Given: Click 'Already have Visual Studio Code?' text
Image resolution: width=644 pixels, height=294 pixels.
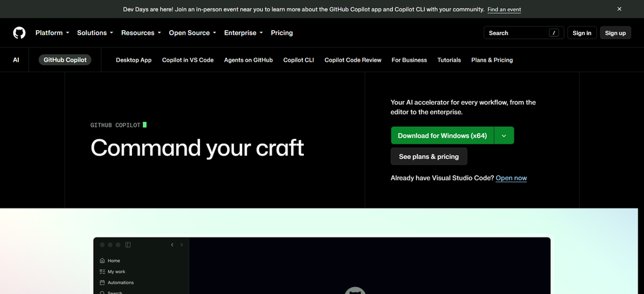Looking at the screenshot, I should coord(442,178).
